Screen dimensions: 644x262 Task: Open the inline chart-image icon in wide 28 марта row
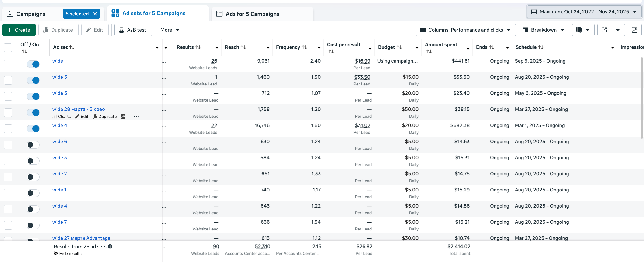tap(123, 117)
